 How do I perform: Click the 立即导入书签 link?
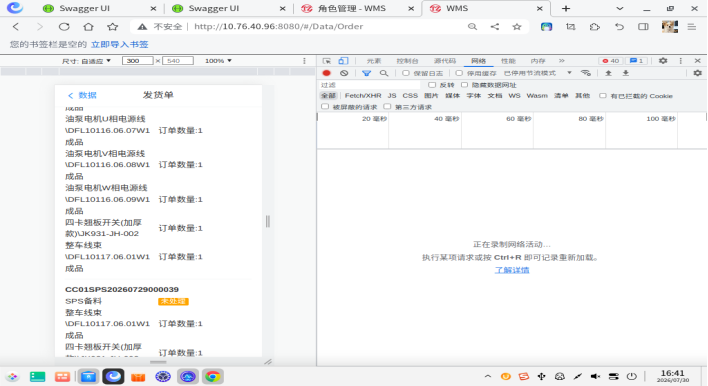[120, 44]
